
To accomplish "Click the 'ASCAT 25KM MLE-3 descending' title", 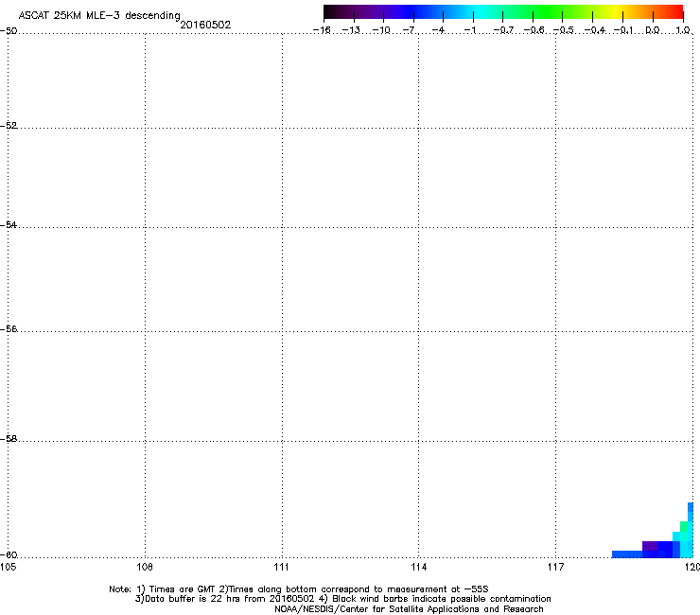I will click(x=99, y=16).
